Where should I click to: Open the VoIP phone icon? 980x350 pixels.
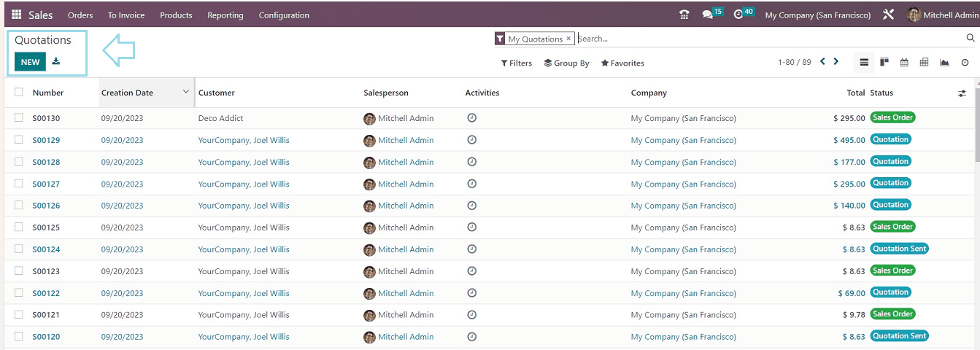(x=684, y=15)
